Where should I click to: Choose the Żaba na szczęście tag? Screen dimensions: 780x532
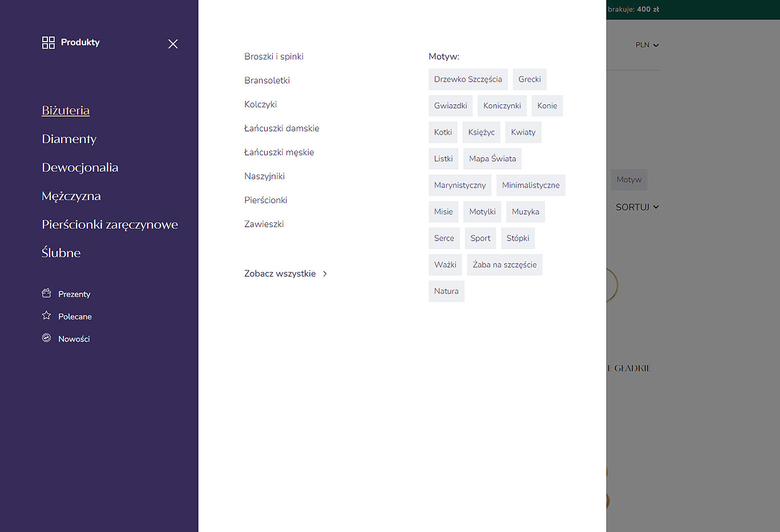[504, 265]
